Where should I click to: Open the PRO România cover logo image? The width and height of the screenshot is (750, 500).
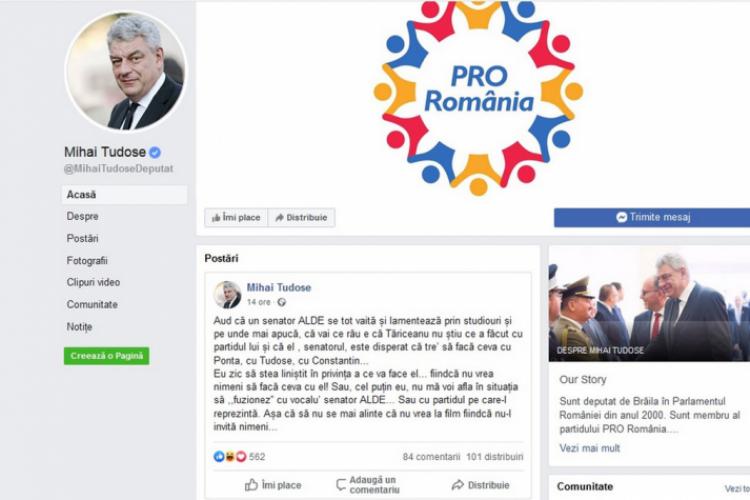(x=478, y=97)
